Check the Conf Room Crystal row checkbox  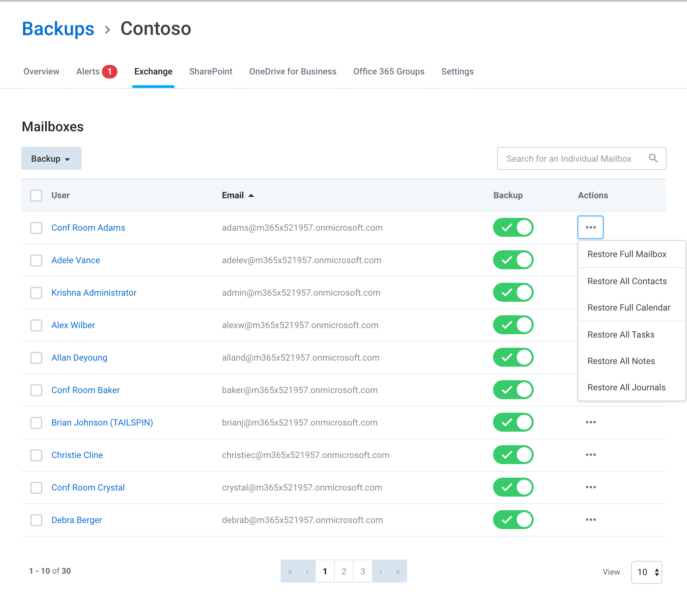[x=36, y=488]
